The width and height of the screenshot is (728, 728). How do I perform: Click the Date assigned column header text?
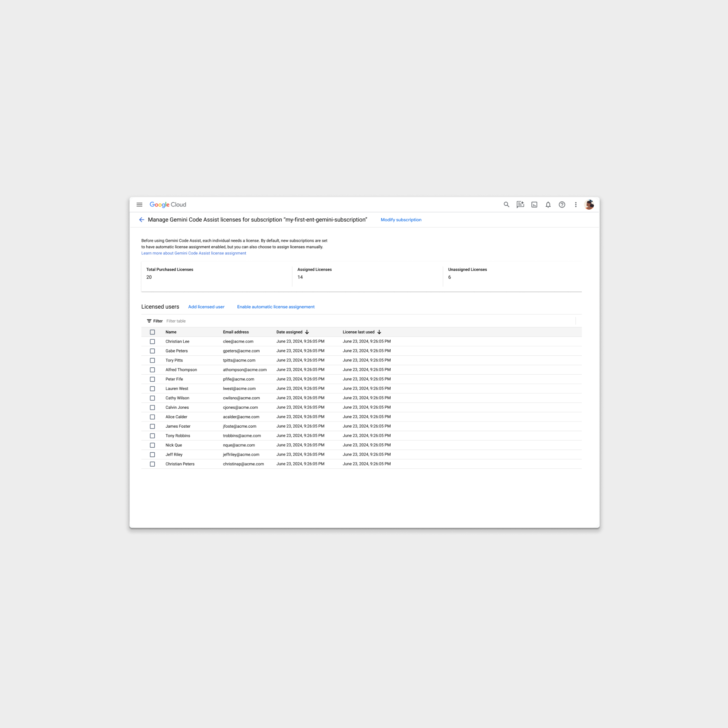click(289, 332)
